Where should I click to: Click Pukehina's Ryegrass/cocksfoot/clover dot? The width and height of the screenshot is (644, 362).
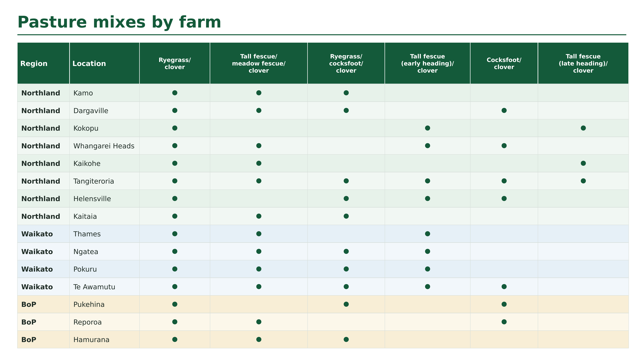coord(346,304)
